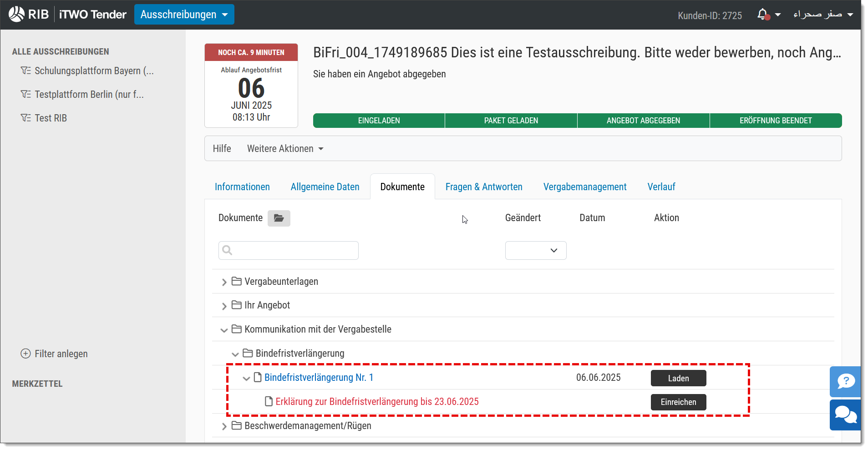Image resolution: width=868 pixels, height=450 pixels.
Task: Click the filter icon for Test RIB
Action: [x=26, y=118]
